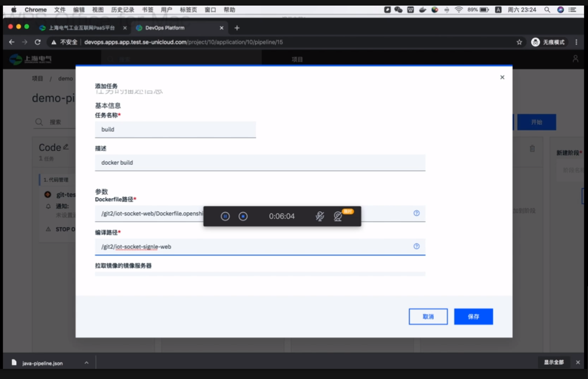Viewport: 588px width, 379px height.
Task: Close the 添加任务 dialog with X
Action: (502, 78)
